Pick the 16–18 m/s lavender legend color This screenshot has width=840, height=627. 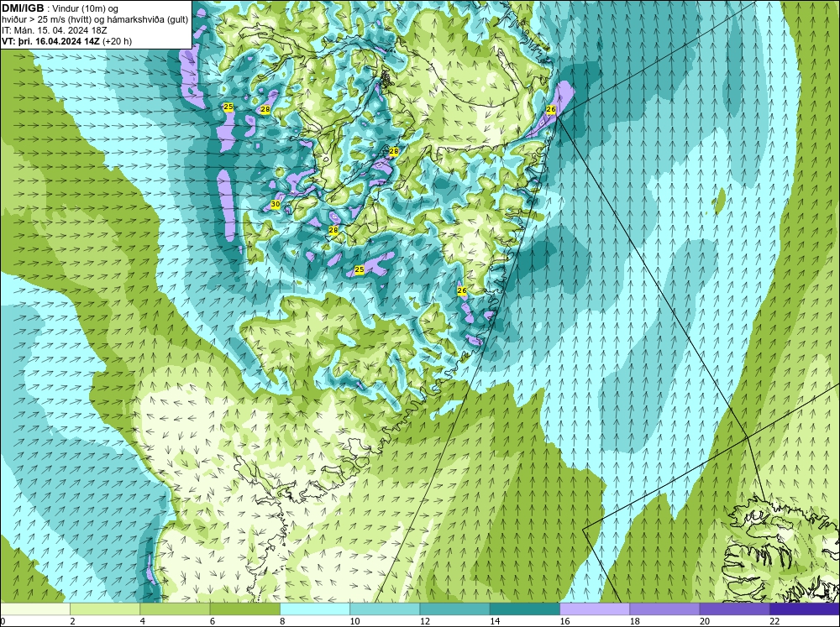[x=595, y=609]
